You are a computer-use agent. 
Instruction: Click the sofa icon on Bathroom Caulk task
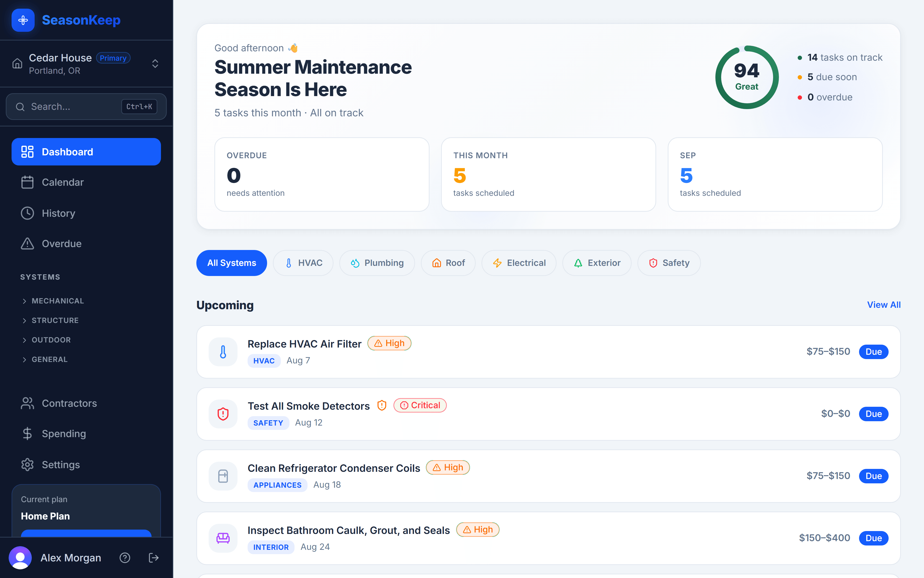click(x=223, y=538)
